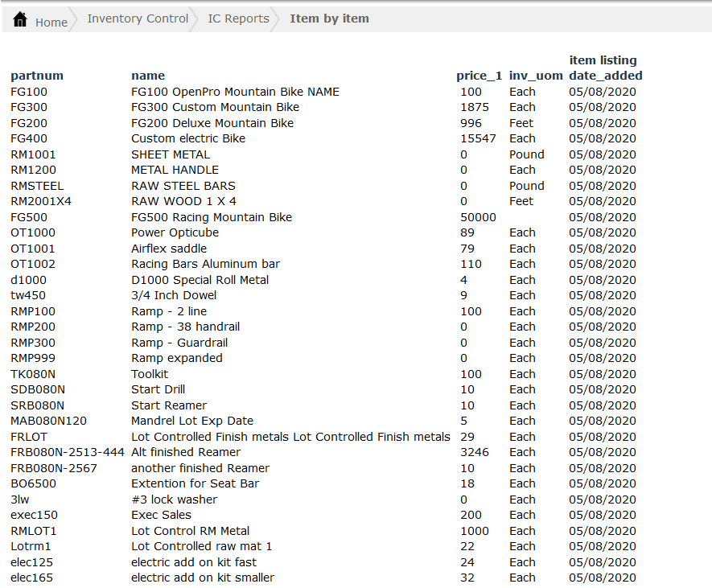Select the FG300 Custom Mountain Bike name

215,107
